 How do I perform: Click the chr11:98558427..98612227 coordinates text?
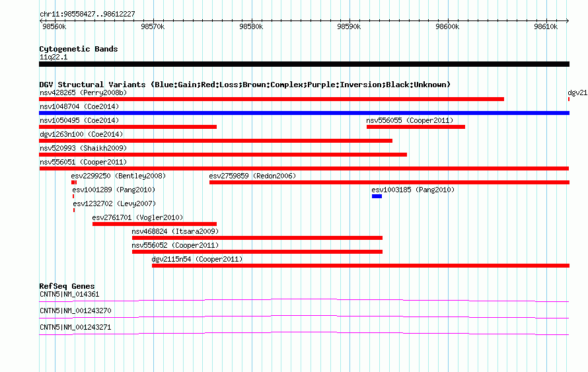coord(87,14)
